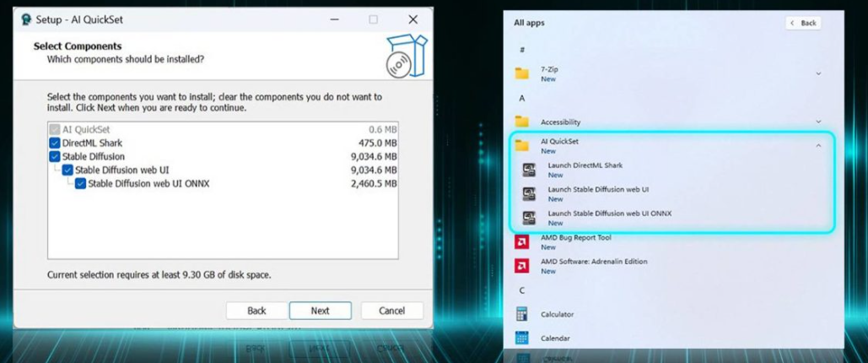The width and height of the screenshot is (868, 363).
Task: Click the Calendar label in All apps
Action: pos(555,338)
